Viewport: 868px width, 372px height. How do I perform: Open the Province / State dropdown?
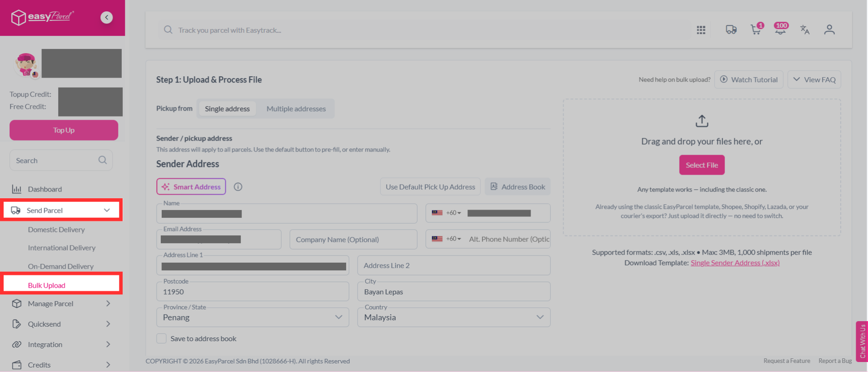pyautogui.click(x=253, y=318)
